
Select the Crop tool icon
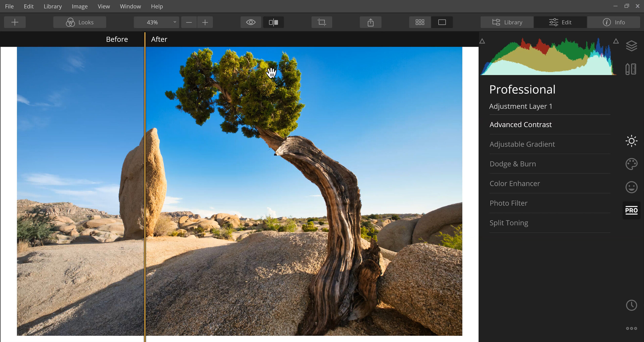(322, 22)
